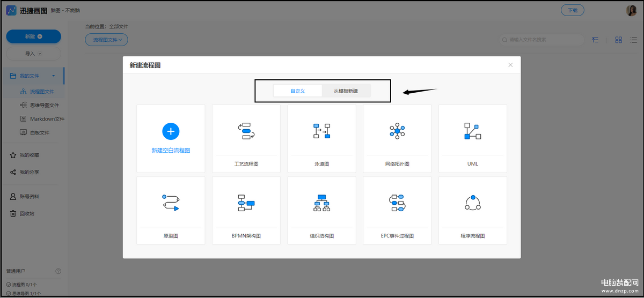Select 流程图文件 in the sidebar tree

point(37,92)
